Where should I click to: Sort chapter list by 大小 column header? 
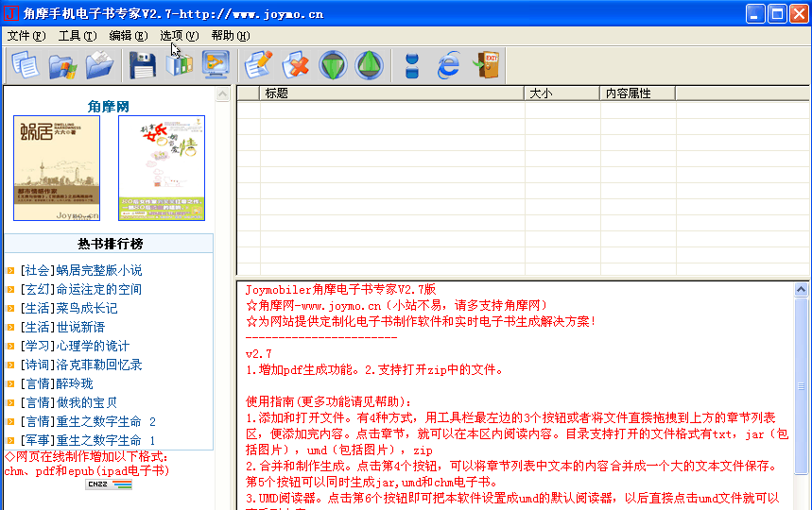click(561, 93)
